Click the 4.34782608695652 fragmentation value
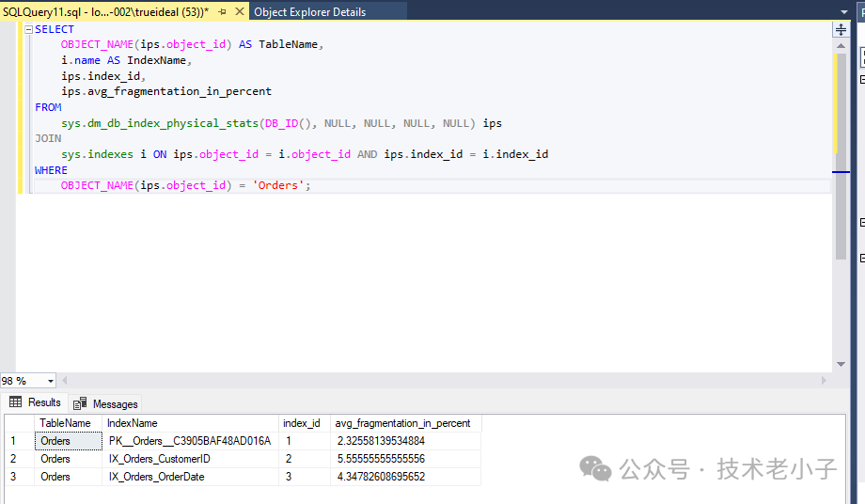Image resolution: width=865 pixels, height=504 pixels. (x=406, y=477)
